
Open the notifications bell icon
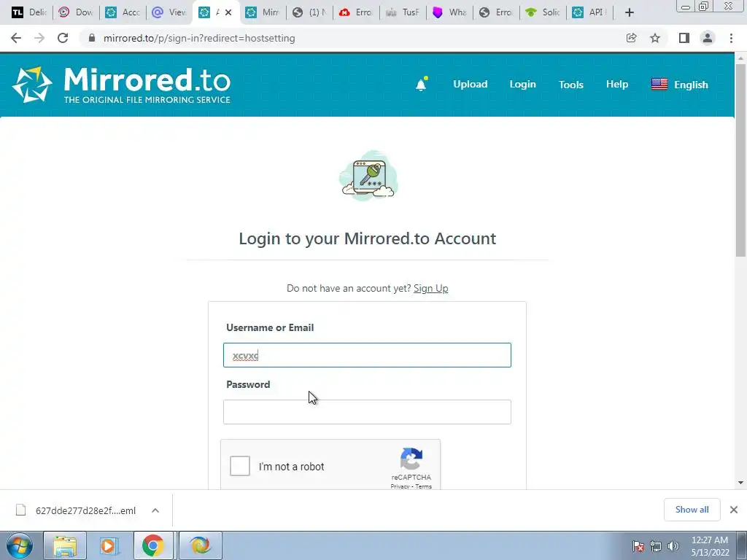point(421,85)
